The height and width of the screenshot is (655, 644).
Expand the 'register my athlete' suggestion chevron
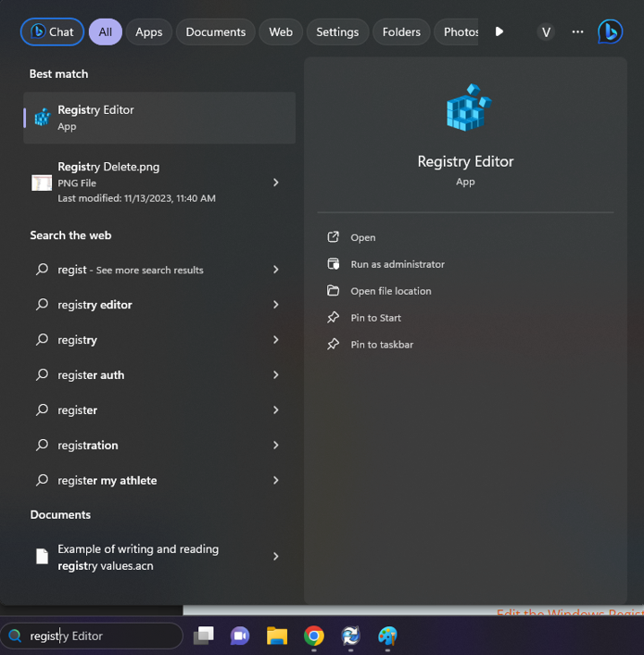pos(275,480)
